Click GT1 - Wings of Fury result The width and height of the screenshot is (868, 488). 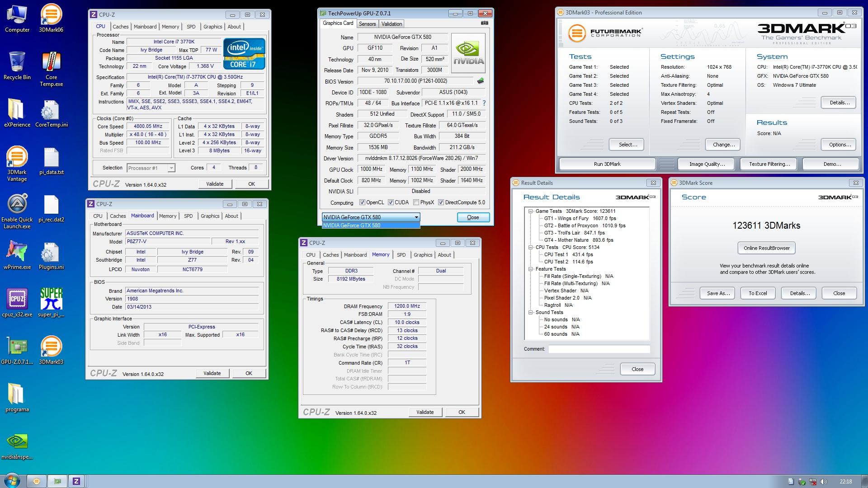point(580,218)
